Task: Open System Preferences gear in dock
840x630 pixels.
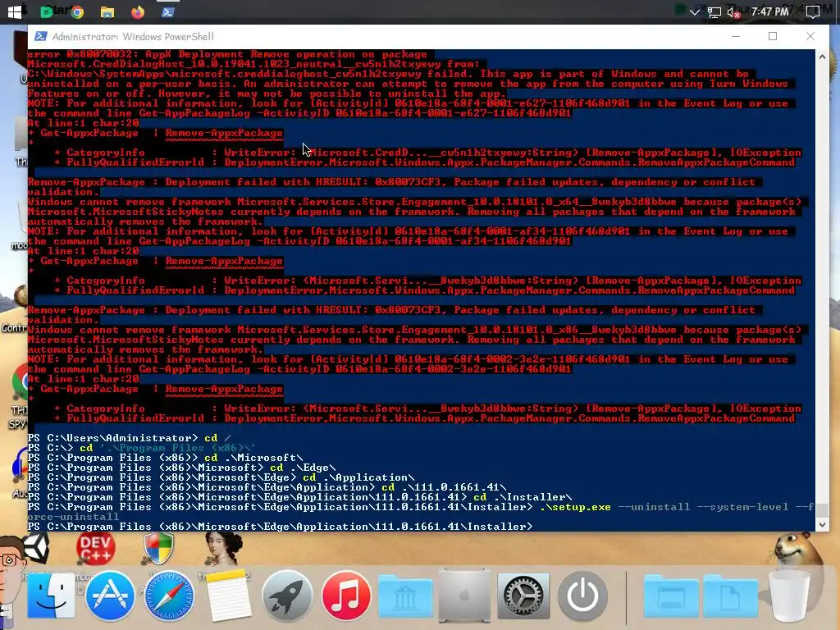Action: [523, 596]
